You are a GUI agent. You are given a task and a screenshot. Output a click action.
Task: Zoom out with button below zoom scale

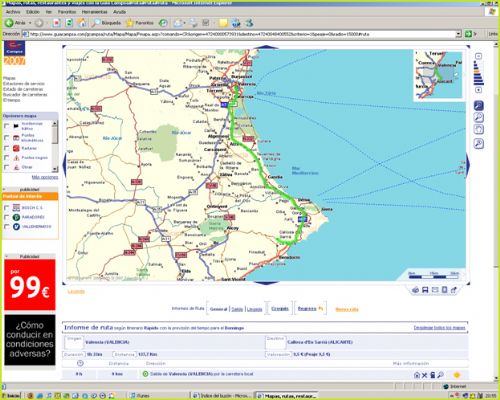click(x=478, y=90)
